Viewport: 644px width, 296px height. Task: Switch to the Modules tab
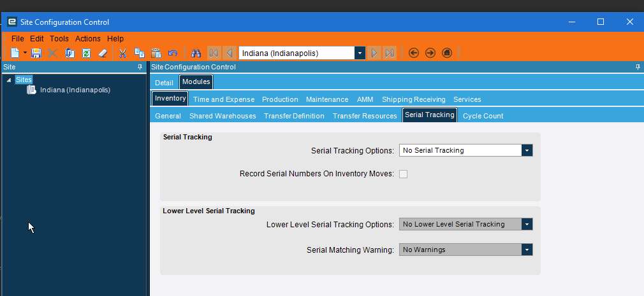[196, 81]
